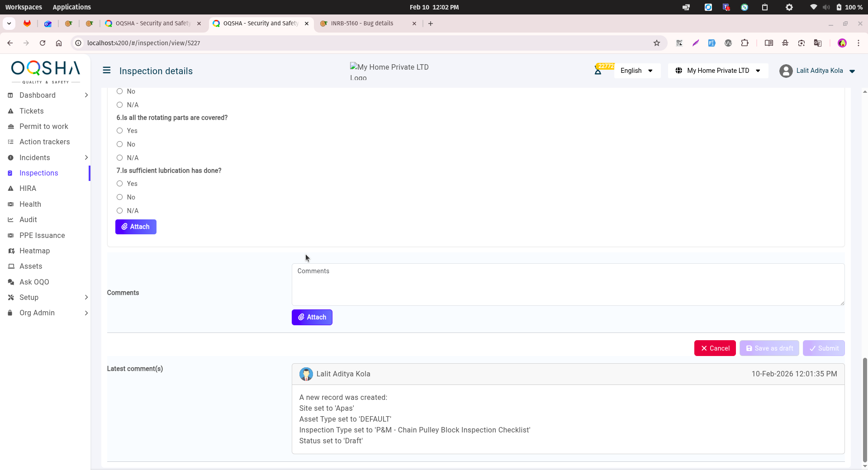Click inside the Comments text area
The image size is (868, 470).
tap(568, 285)
